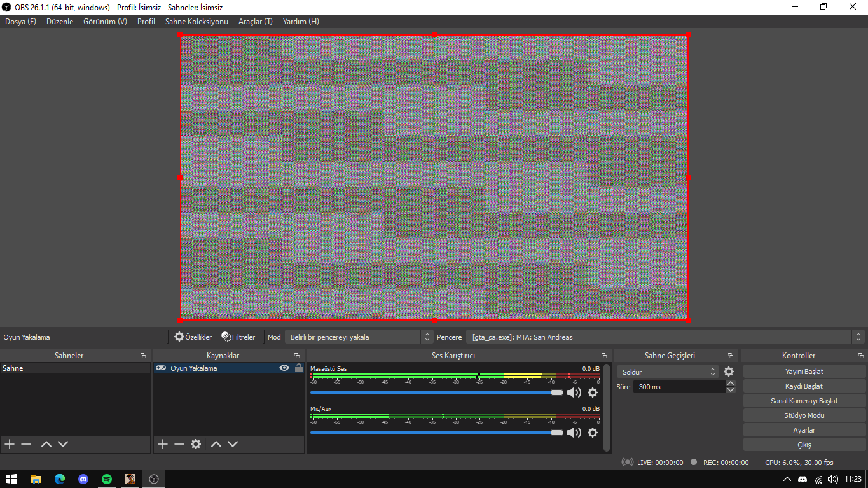Open the Sahne Koleksiyonu menu
Screen dimensions: 868x488
pyautogui.click(x=196, y=22)
